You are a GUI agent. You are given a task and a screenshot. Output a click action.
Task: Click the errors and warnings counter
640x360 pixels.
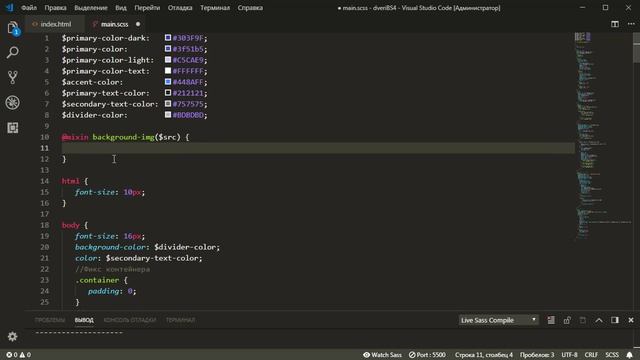coord(18,355)
